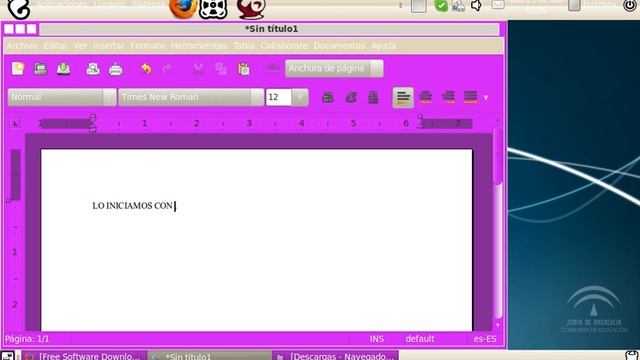The height and width of the screenshot is (360, 640).
Task: Open the Tabla menu
Action: click(244, 46)
